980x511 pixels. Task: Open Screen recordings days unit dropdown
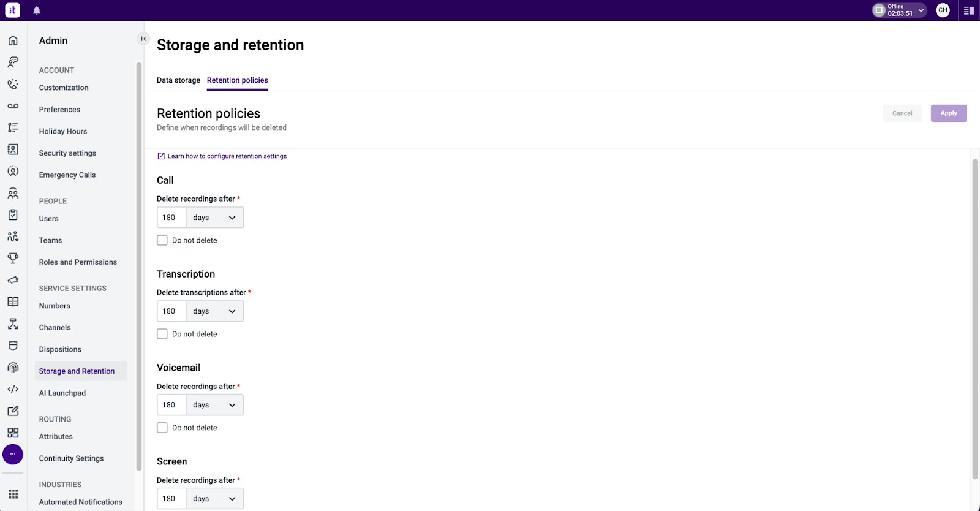pyautogui.click(x=214, y=499)
